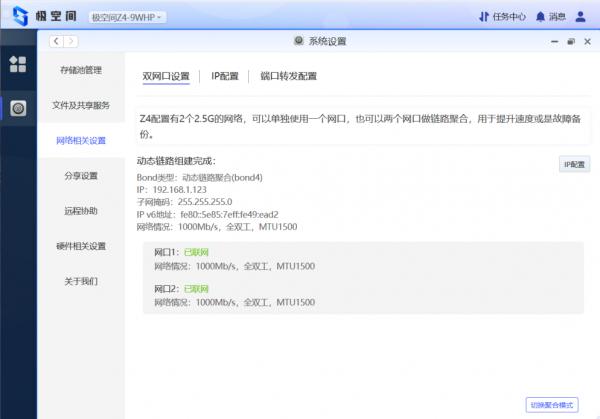Open the 端口转发配置 tab

[x=288, y=76]
